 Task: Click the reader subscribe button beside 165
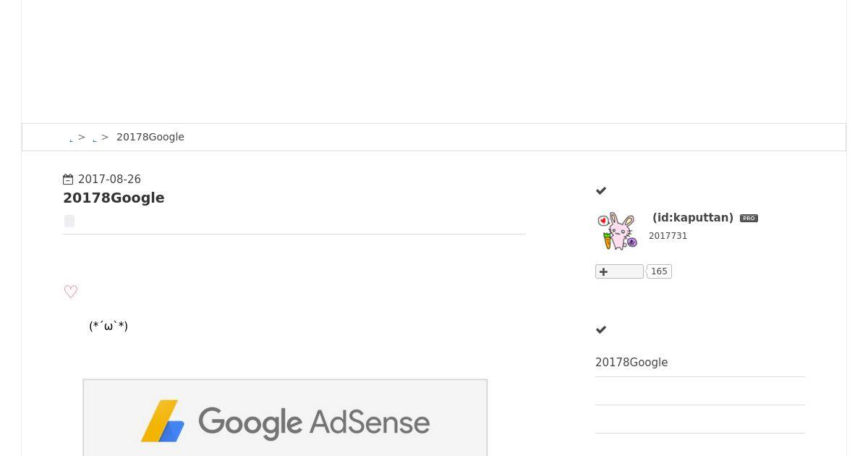[619, 271]
